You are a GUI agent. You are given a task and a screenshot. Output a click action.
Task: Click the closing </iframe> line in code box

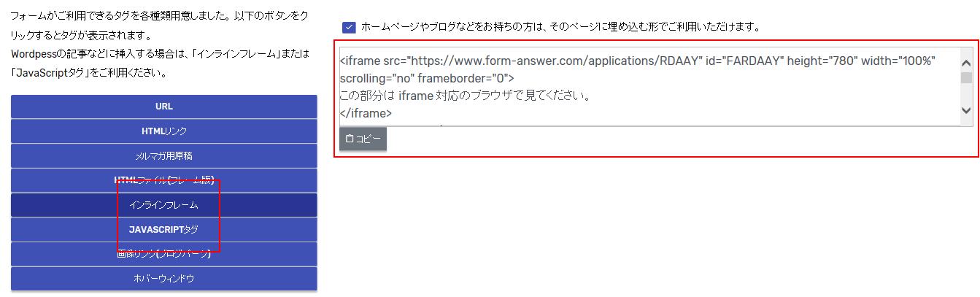366,114
